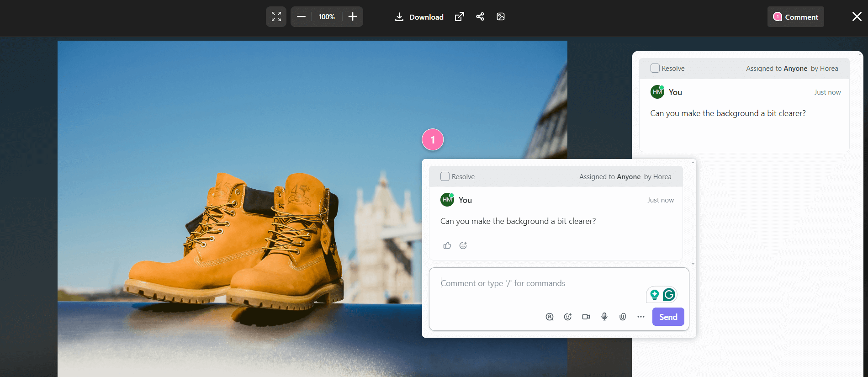The width and height of the screenshot is (868, 377).
Task: Click HM avatar in popup comment
Action: pyautogui.click(x=447, y=200)
